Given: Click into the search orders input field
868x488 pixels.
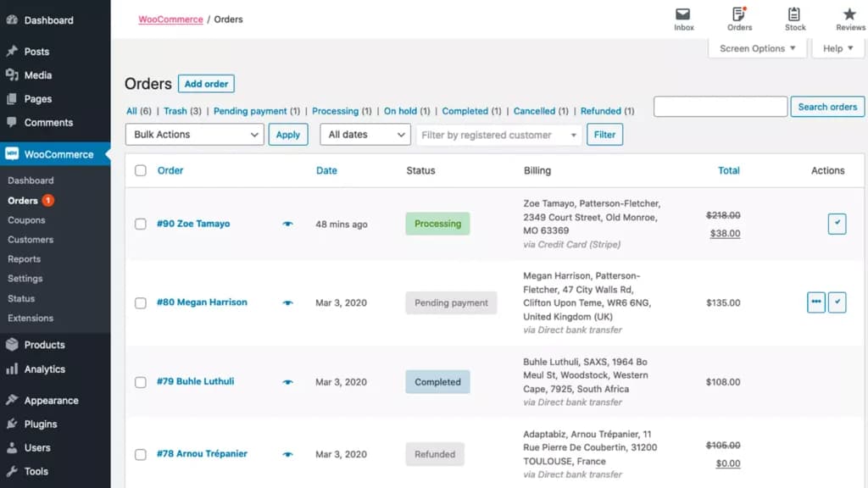Looking at the screenshot, I should [721, 106].
